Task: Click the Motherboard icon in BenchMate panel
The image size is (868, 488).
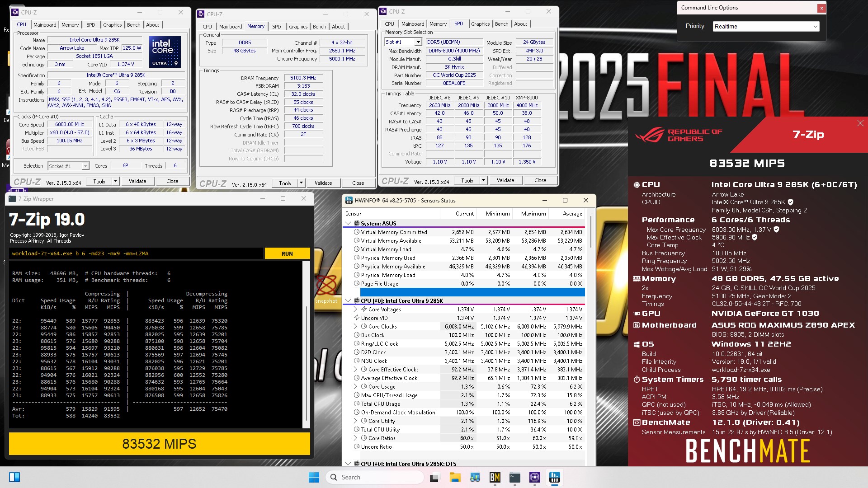Action: click(637, 325)
